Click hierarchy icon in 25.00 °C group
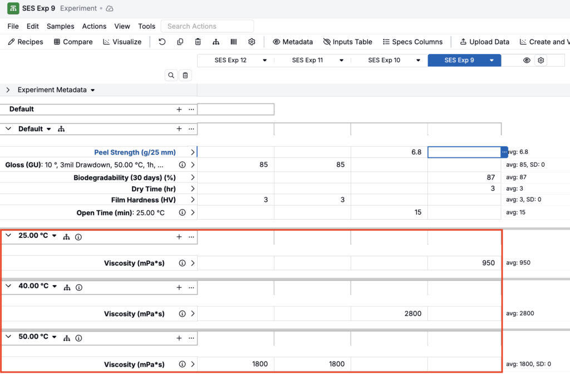 click(x=67, y=237)
